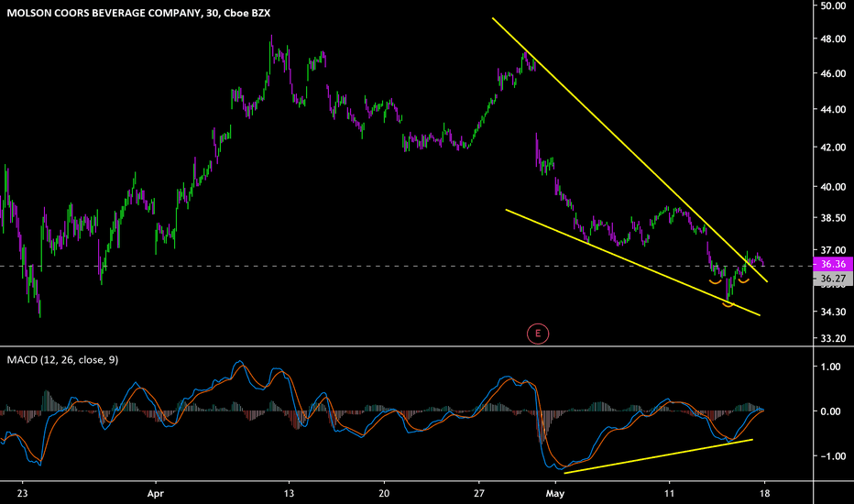Click the 13 date label
The width and height of the screenshot is (854, 504).
pos(289,494)
